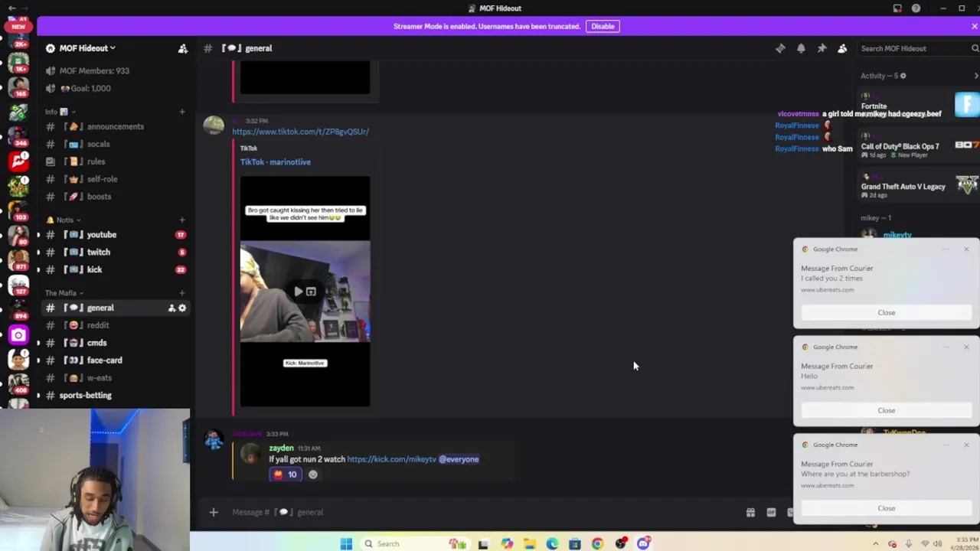
Task: Open Google Chrome from the taskbar
Action: [x=597, y=544]
